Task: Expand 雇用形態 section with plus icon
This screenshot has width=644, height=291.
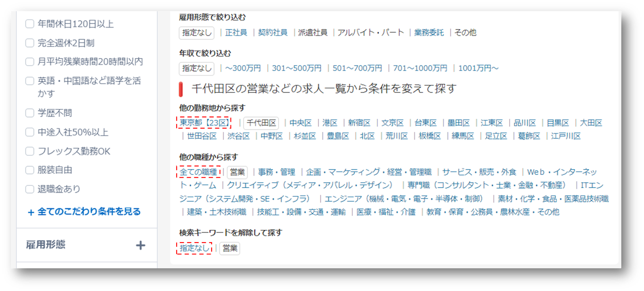Action: click(x=140, y=245)
